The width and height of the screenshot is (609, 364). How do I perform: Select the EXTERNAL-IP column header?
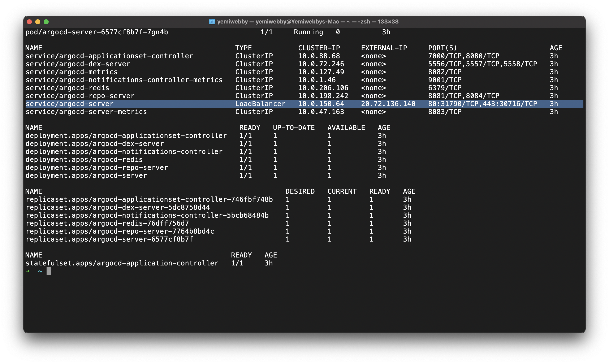384,48
